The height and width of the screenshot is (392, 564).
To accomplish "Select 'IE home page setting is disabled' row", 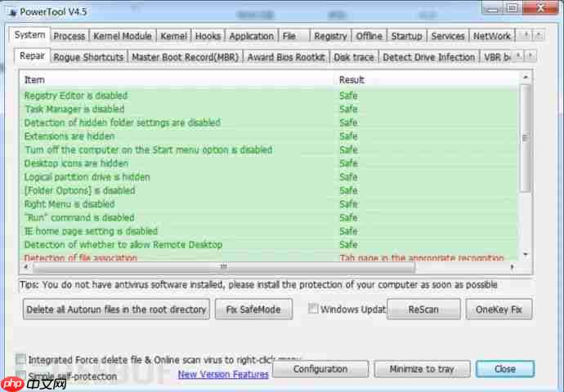I will 269,231.
